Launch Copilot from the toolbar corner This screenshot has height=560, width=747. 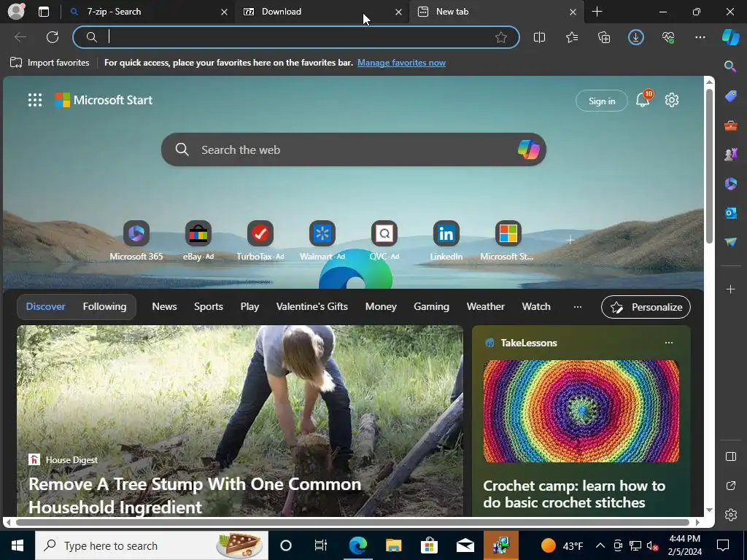(x=730, y=37)
